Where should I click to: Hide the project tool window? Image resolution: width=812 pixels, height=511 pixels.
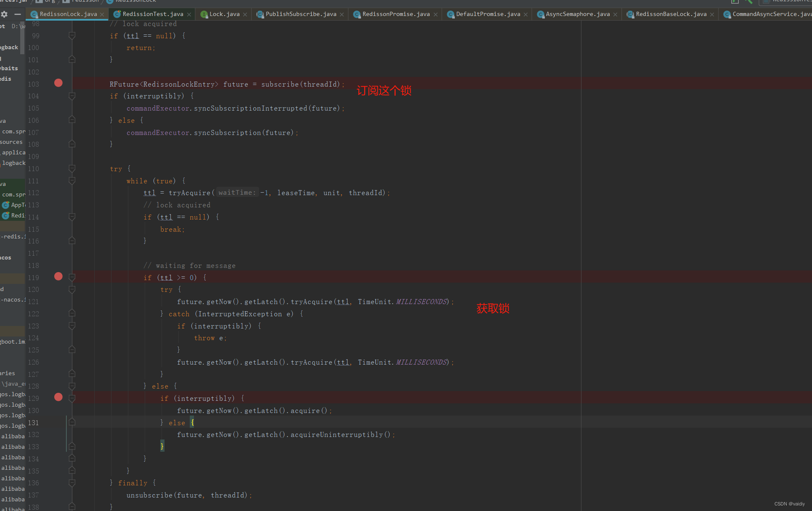(x=17, y=14)
